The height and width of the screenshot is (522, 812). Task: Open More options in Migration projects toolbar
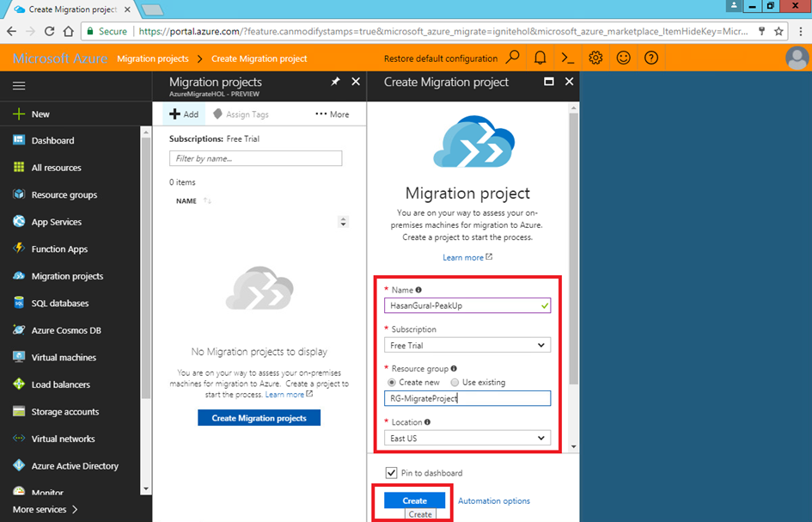tap(332, 114)
